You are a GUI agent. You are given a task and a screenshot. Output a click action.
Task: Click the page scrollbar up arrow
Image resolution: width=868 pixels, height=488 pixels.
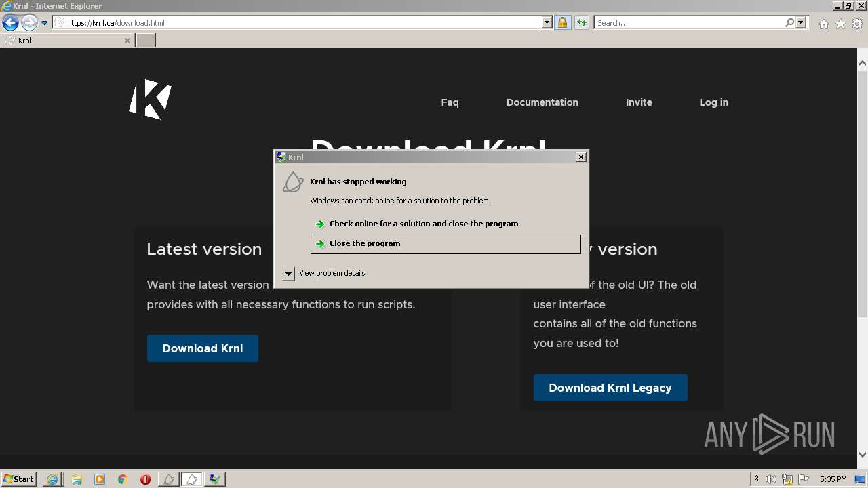(863, 63)
